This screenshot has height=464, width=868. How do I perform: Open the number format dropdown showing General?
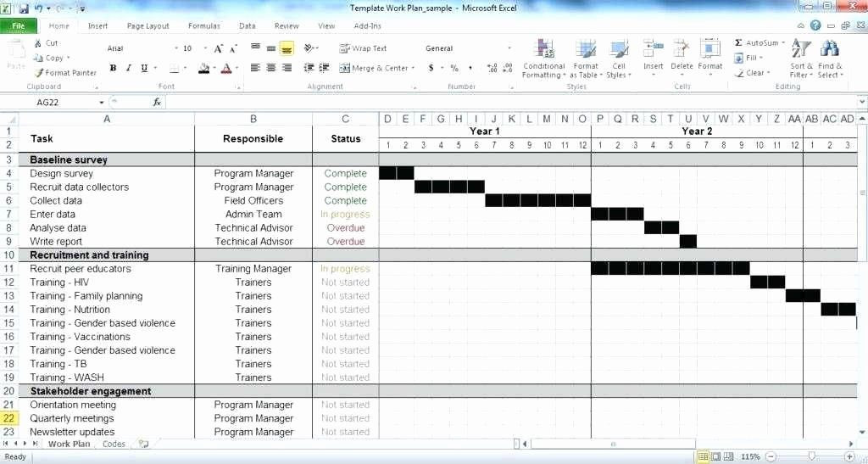coord(509,48)
